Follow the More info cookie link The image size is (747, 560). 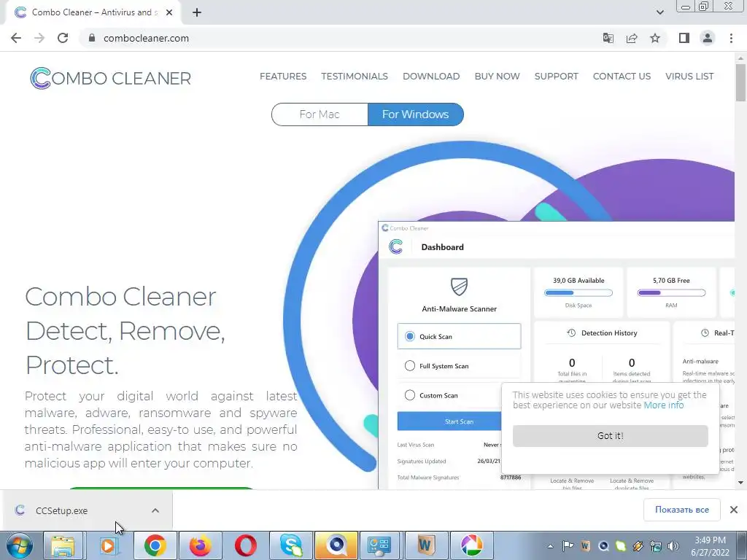point(664,405)
